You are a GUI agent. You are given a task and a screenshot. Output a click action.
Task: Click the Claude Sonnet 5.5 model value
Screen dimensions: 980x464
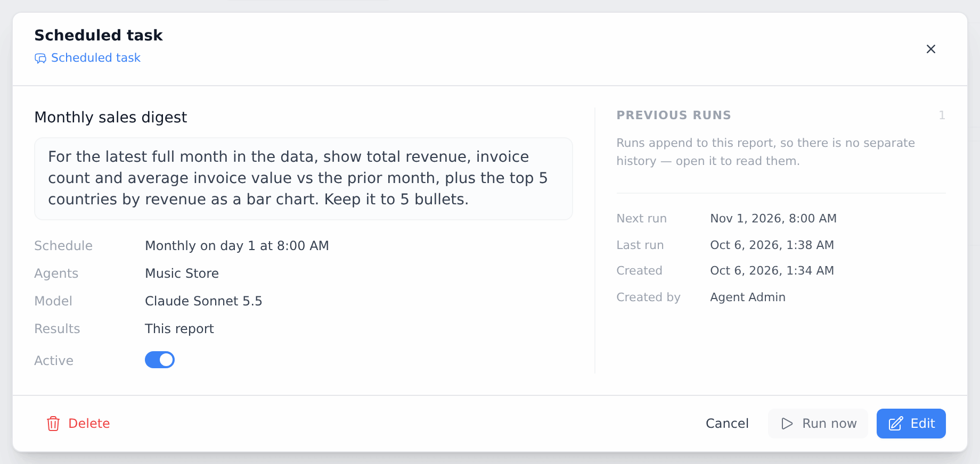(x=203, y=301)
